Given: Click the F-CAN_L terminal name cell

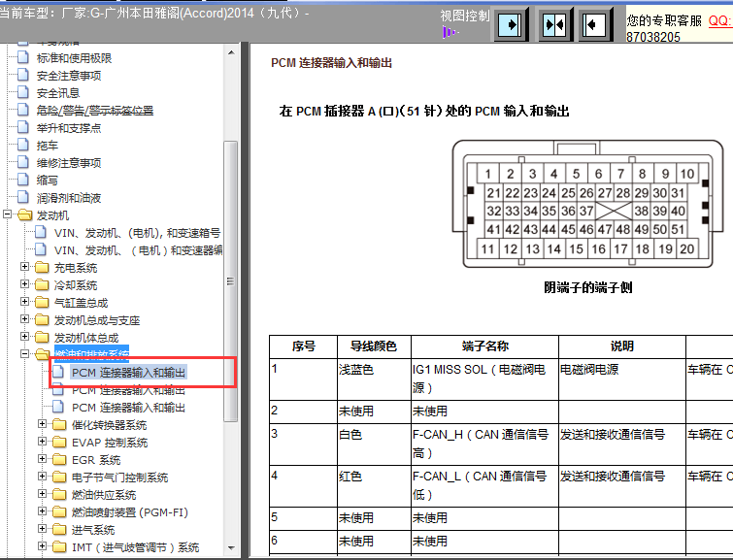Looking at the screenshot, I should click(484, 485).
